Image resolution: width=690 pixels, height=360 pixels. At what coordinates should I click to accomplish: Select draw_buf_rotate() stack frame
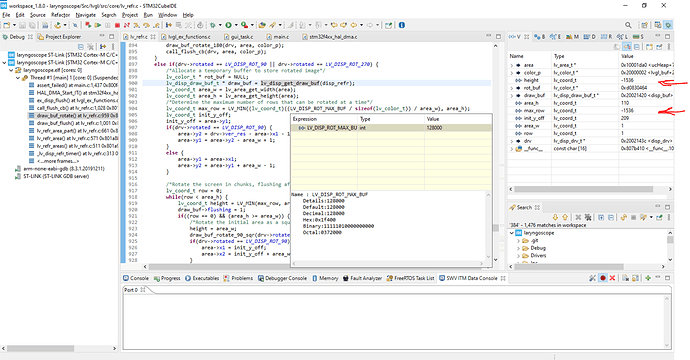tap(73, 115)
